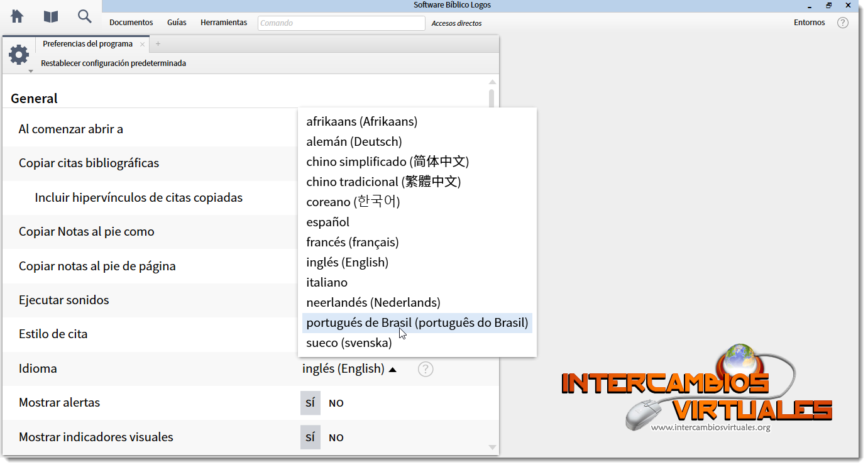
Task: Close the Preferencias del programa tab
Action: pos(143,44)
